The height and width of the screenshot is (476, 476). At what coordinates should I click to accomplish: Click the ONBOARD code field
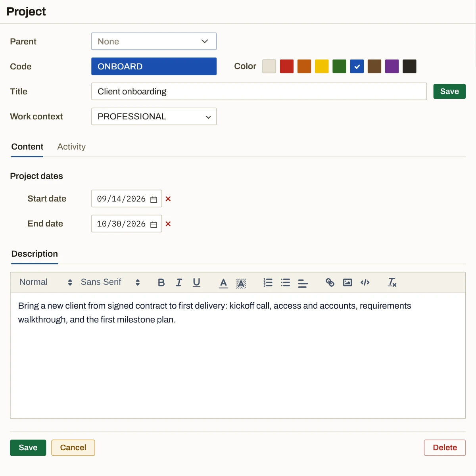pyautogui.click(x=154, y=66)
